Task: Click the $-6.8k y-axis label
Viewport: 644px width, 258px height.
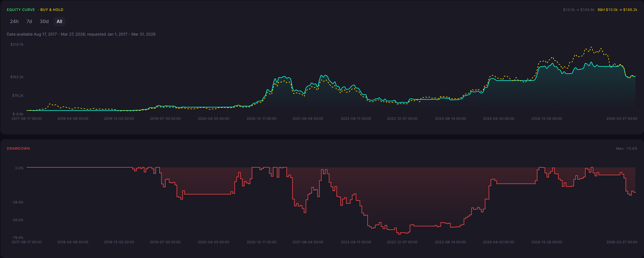Action: click(18, 114)
